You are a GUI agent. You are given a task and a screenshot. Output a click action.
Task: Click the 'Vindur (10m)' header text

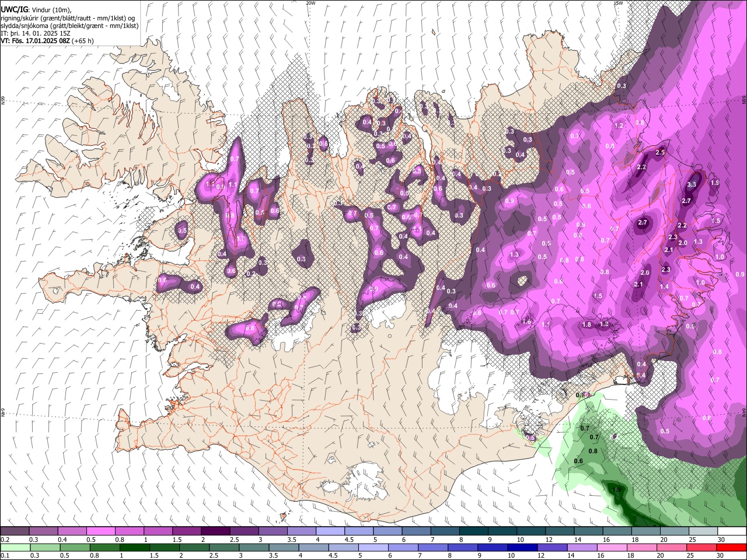point(50,9)
